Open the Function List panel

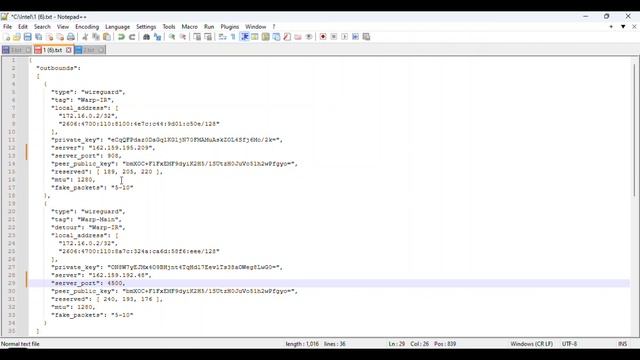tap(287, 37)
